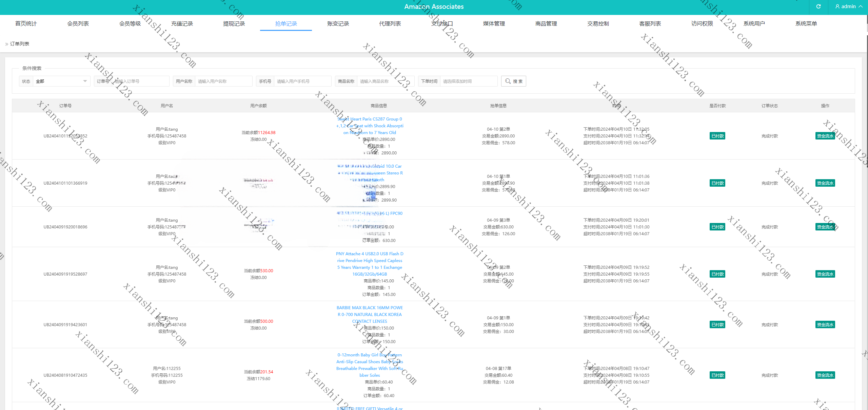Image resolution: width=868 pixels, height=410 pixels.
Task: Click 资金流水 for order UB2404101101366919
Action: pos(825,183)
